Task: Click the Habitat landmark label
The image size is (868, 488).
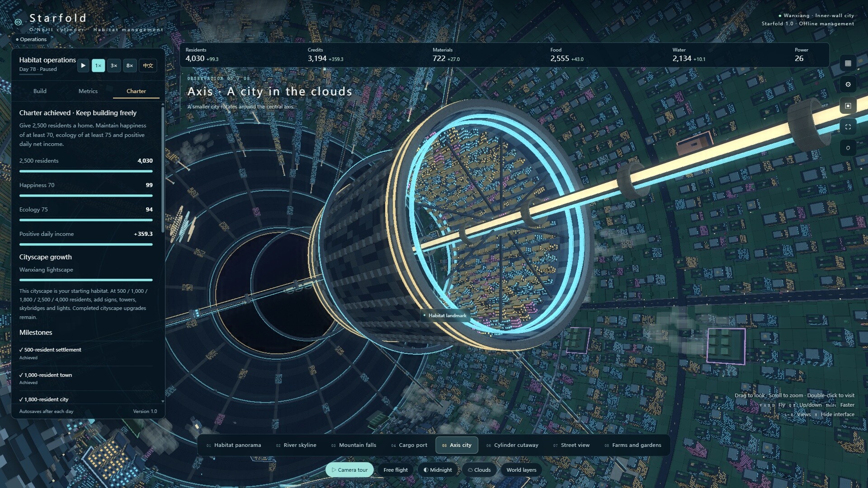Action: (445, 315)
